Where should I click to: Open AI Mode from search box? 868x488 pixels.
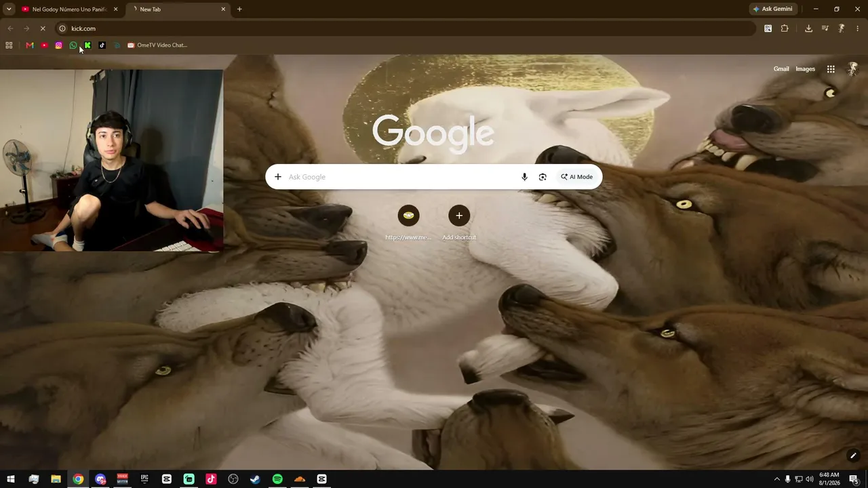(x=576, y=177)
